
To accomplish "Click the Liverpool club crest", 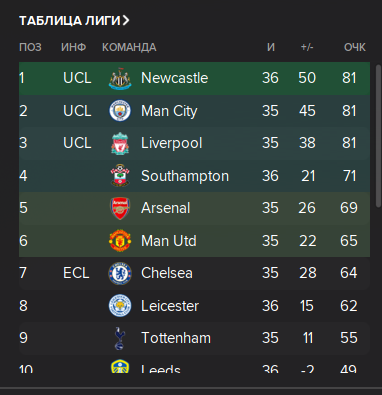I will pyautogui.click(x=120, y=143).
